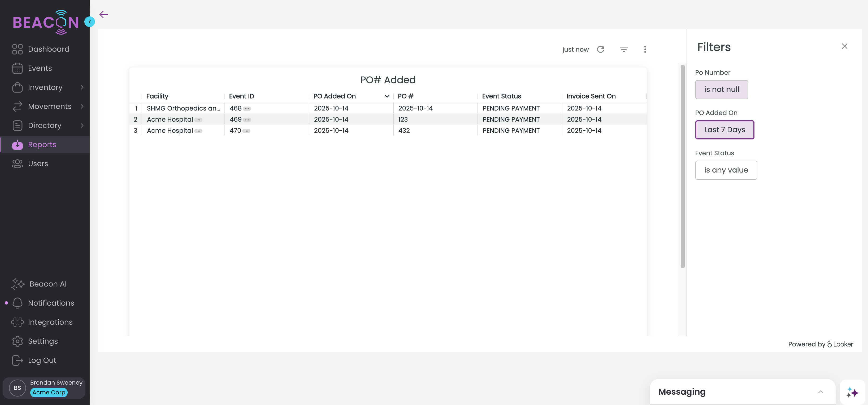Open Integrations from the sidebar
This screenshot has height=405, width=868.
click(50, 322)
